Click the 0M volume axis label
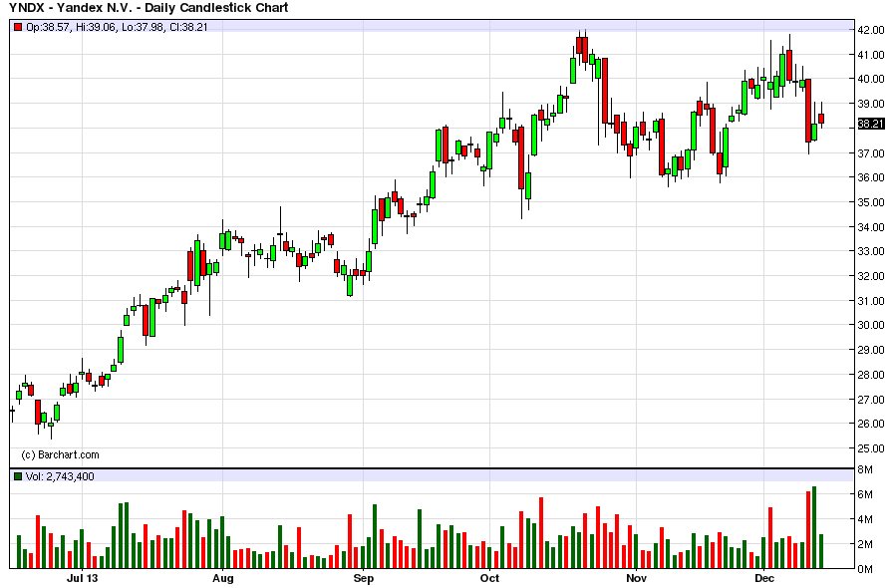Viewport: 892px width, 588px height. (865, 569)
